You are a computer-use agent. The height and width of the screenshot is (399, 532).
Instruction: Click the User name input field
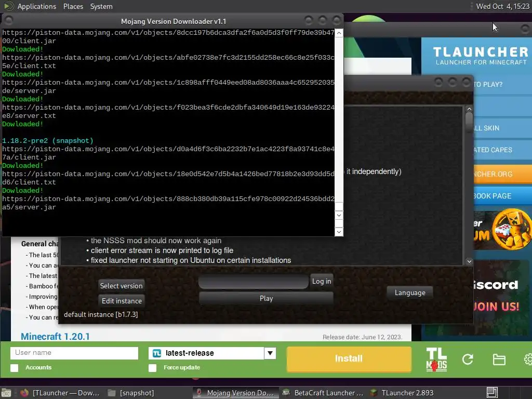74,353
